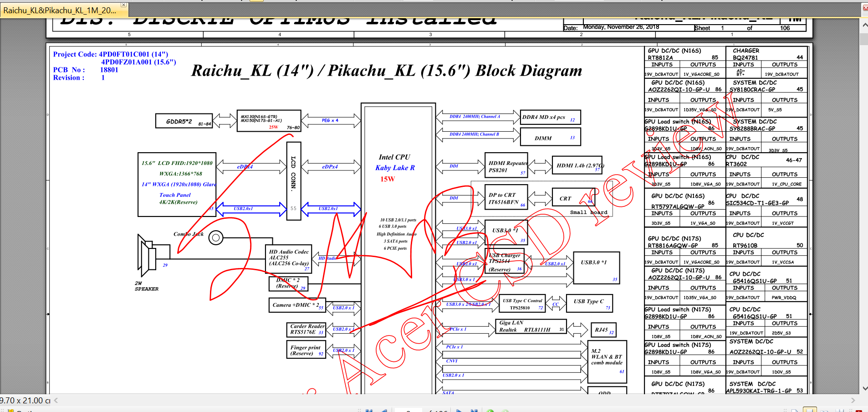The image size is (868, 412).
Task: Select the Raichu_KL&Pikachu_KL_1M document tab
Action: coord(59,10)
